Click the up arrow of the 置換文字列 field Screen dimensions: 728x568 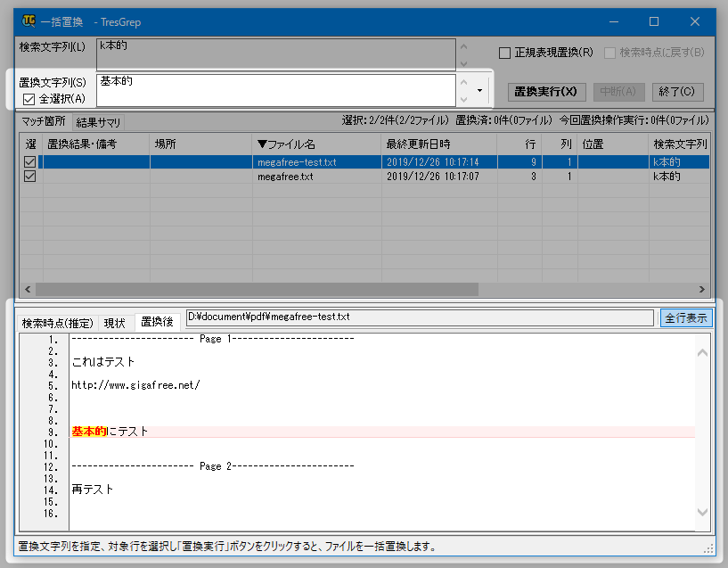(463, 82)
